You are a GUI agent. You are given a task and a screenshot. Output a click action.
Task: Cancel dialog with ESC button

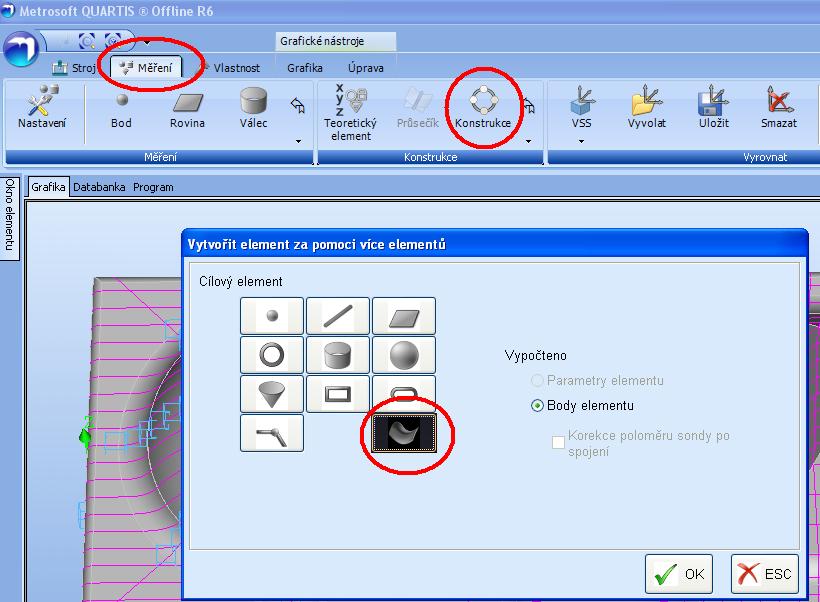tap(765, 574)
